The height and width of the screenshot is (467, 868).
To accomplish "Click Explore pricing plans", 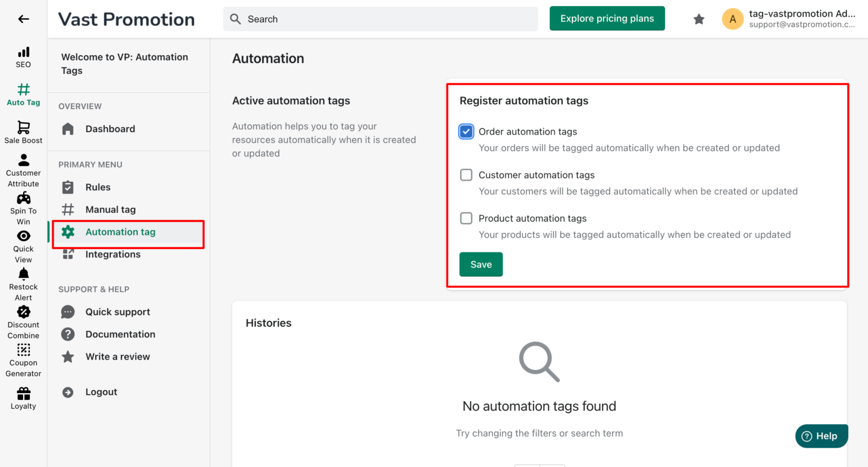I will [x=607, y=18].
